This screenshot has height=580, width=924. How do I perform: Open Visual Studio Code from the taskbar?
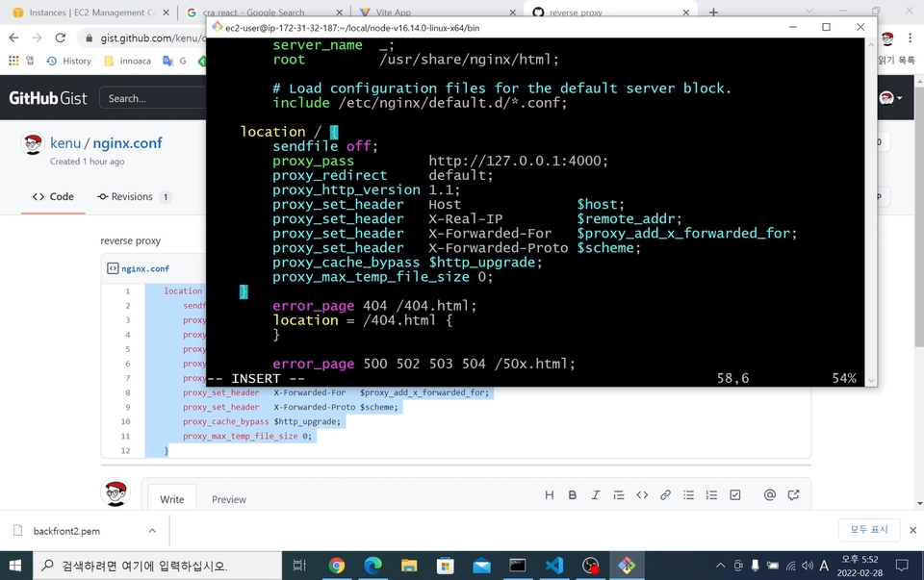[x=554, y=566]
